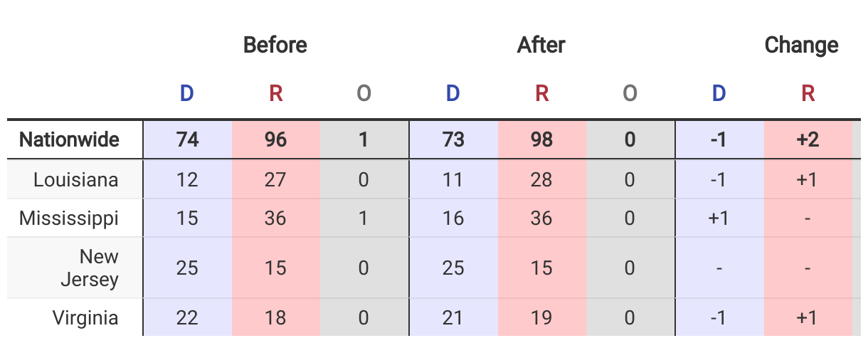
Task: Click Mississippi After Democratic value 16
Action: (453, 218)
